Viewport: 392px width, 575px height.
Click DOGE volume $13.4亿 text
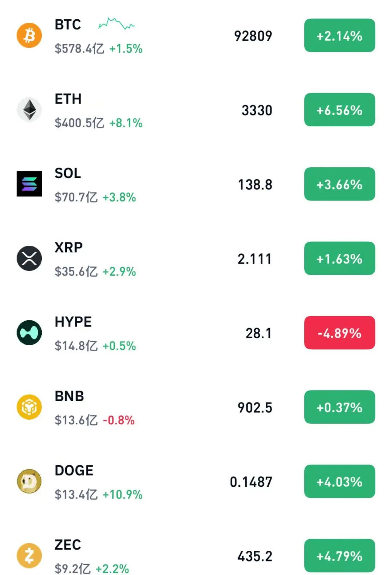pos(76,494)
